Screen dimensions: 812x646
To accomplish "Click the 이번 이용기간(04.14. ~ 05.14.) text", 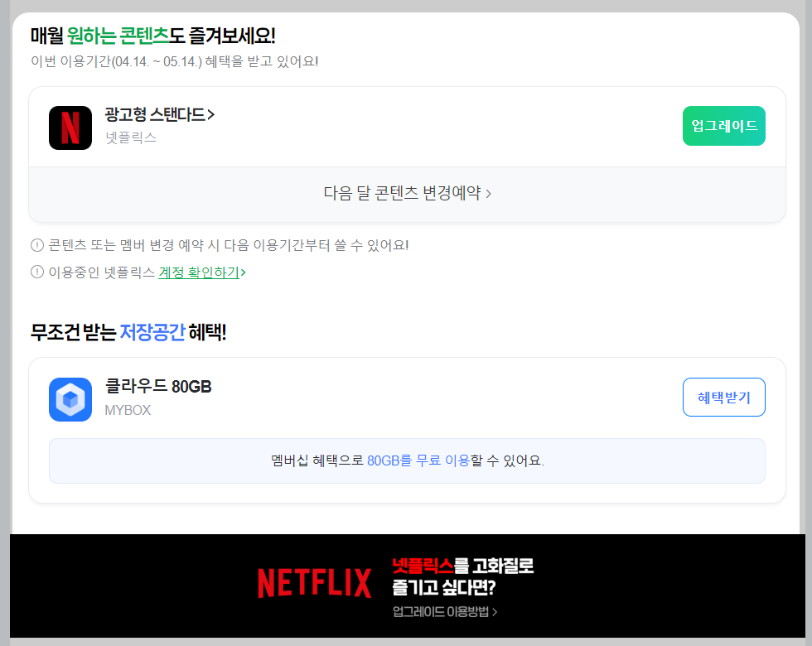I will [175, 61].
